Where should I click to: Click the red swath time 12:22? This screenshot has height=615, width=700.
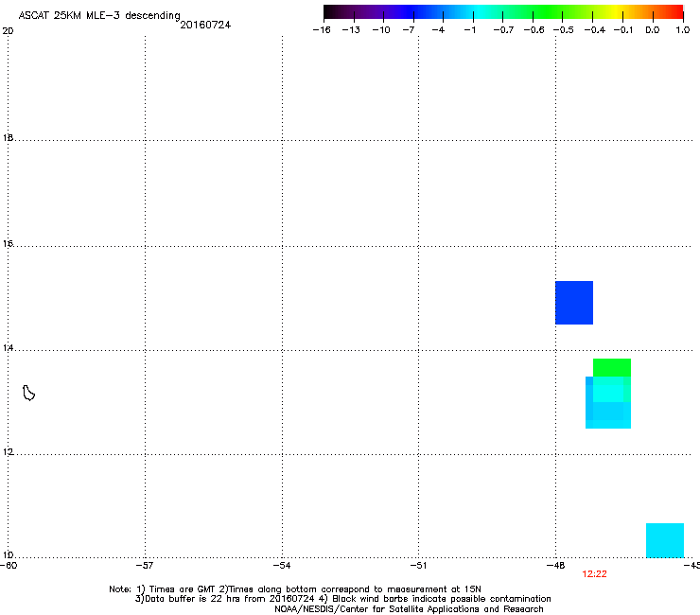[594, 574]
